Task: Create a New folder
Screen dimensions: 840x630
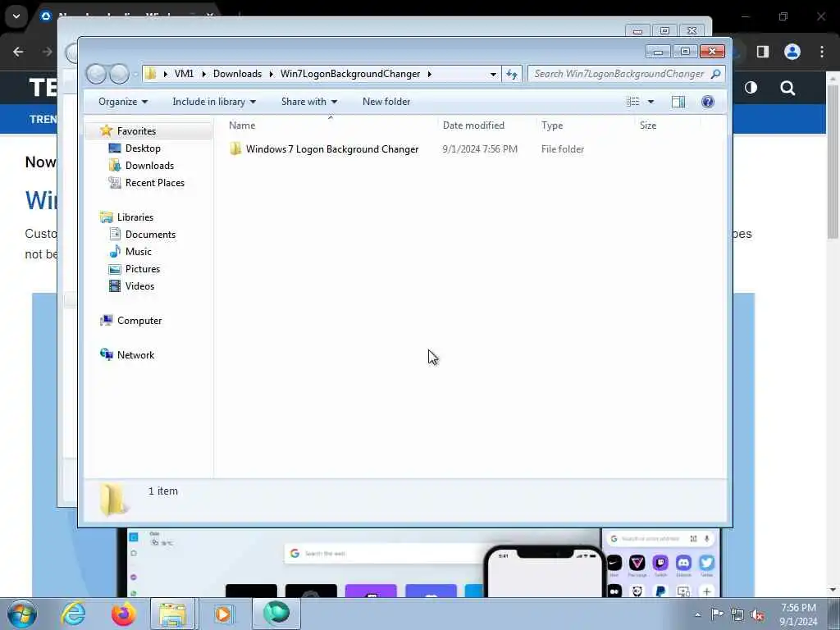Action: pos(386,102)
